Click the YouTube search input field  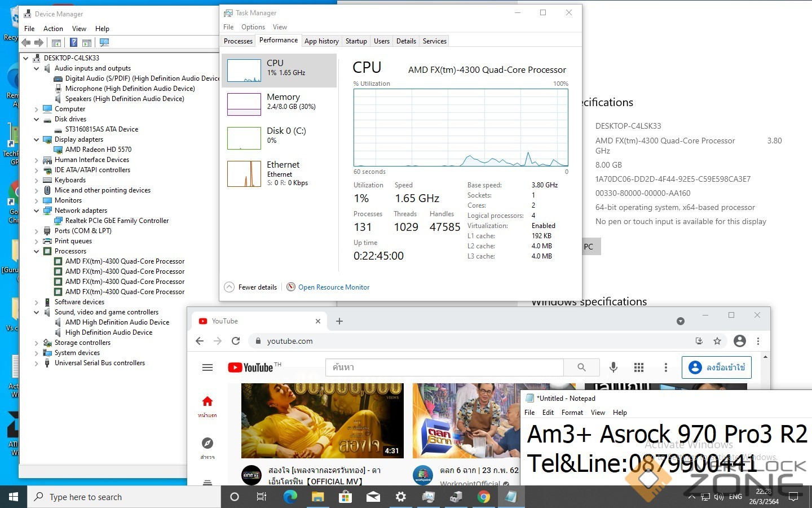444,367
